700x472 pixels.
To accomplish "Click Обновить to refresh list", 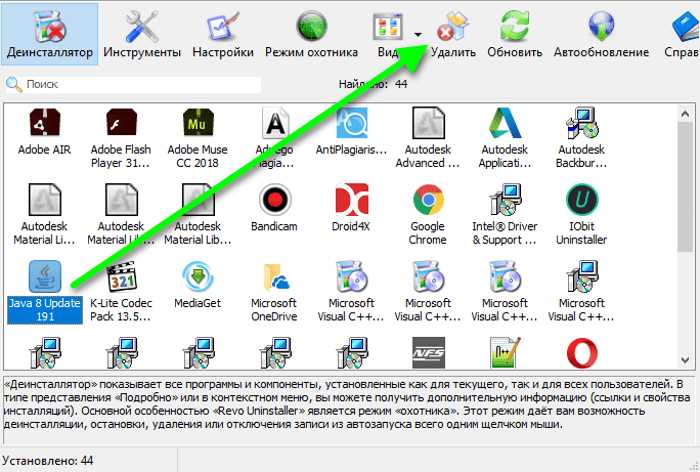I will pos(514,34).
